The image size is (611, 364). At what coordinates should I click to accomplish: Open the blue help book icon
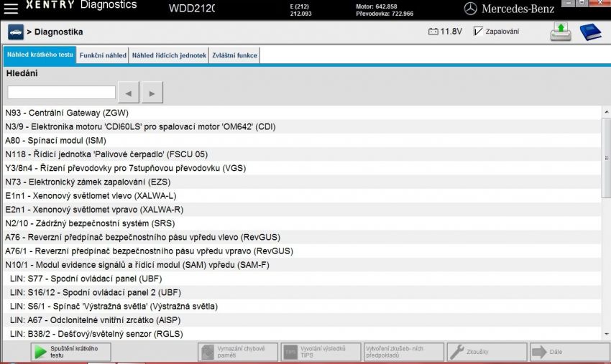click(590, 32)
